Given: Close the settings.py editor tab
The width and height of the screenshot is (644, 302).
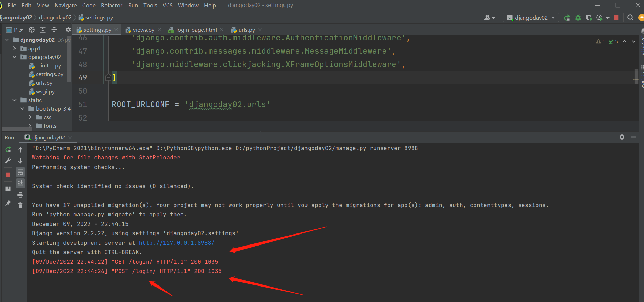Looking at the screenshot, I should [x=116, y=30].
